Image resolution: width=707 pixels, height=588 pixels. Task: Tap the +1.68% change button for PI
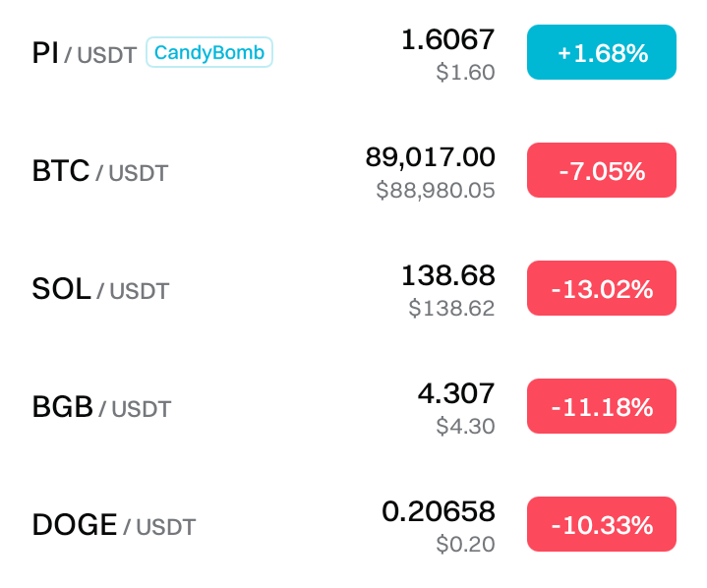pos(601,53)
